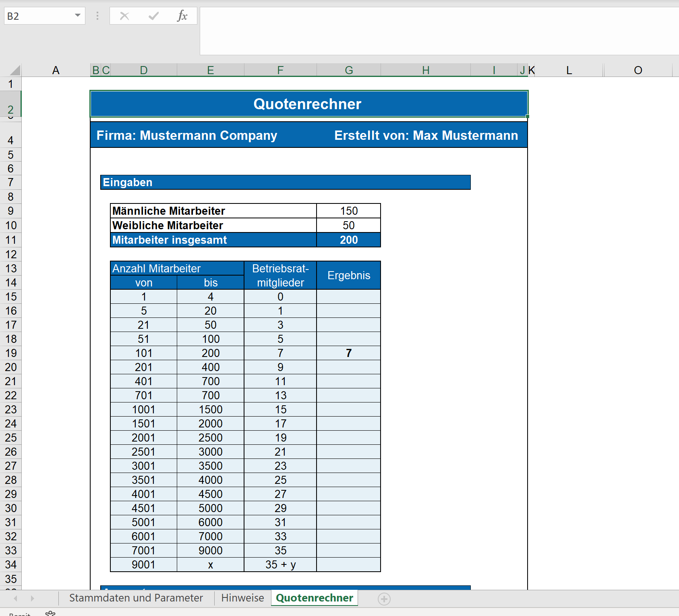Viewport: 679px width, 616px height.
Task: Select the Weibliche Mitarbeiter label cell
Action: (213, 226)
